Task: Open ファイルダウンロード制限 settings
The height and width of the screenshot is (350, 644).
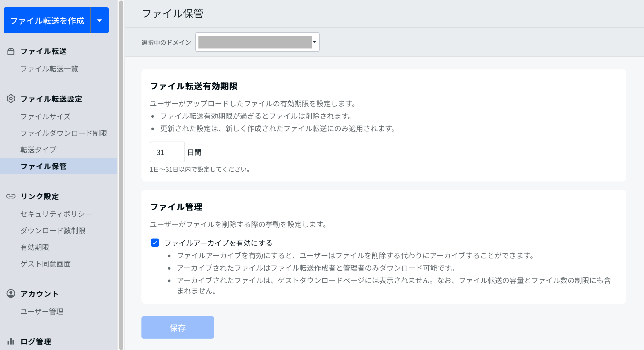Action: pyautogui.click(x=64, y=133)
